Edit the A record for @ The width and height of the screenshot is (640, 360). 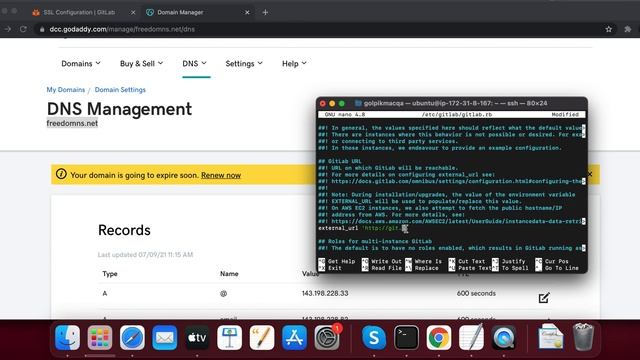click(x=544, y=298)
